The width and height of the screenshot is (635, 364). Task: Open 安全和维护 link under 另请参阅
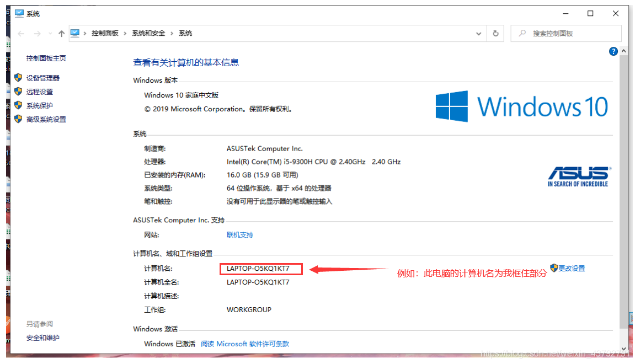pyautogui.click(x=43, y=338)
